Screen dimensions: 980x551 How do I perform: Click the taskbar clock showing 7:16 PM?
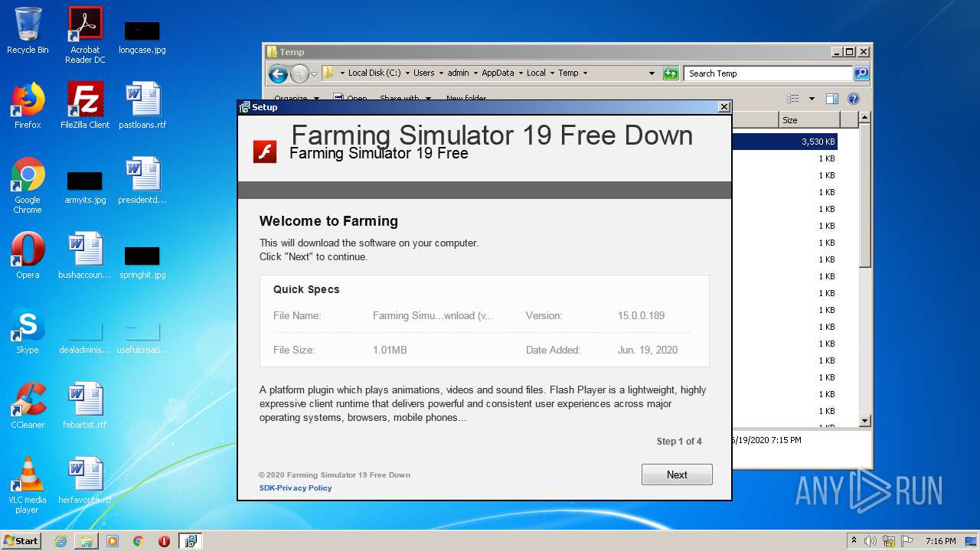click(x=940, y=541)
